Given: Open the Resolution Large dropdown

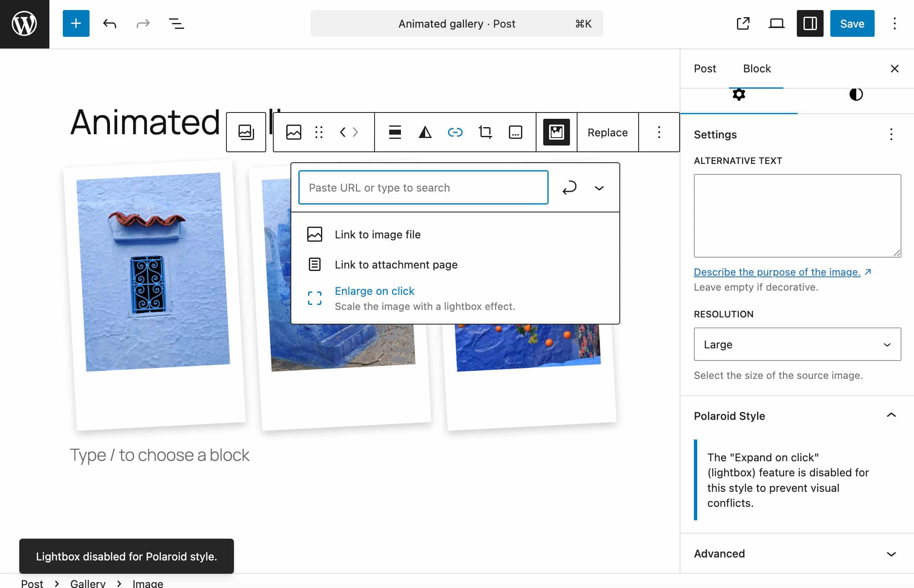Looking at the screenshot, I should point(797,344).
